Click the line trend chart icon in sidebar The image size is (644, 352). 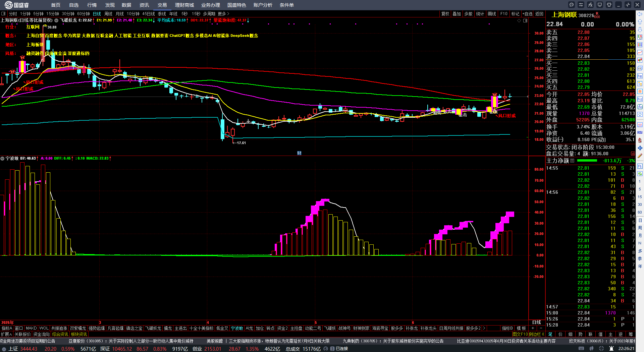tap(640, 53)
